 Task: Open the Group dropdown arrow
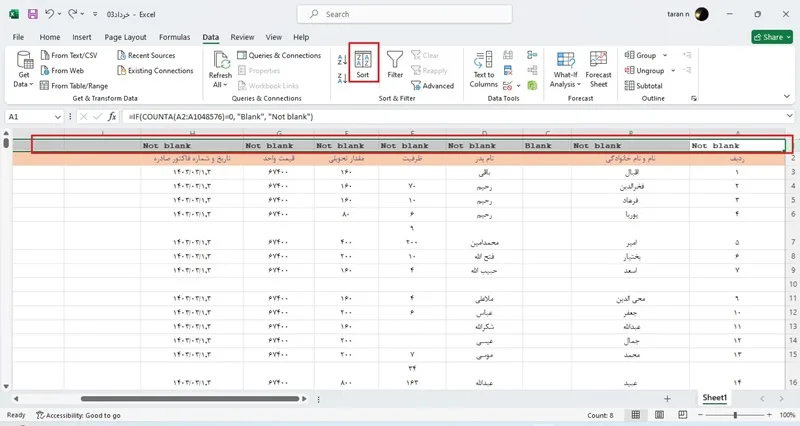(665, 55)
